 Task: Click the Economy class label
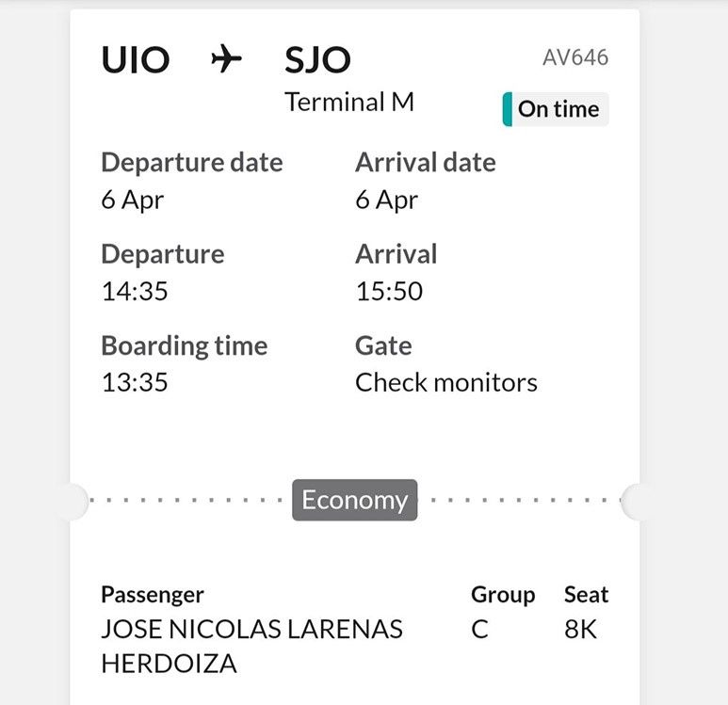pyautogui.click(x=354, y=501)
